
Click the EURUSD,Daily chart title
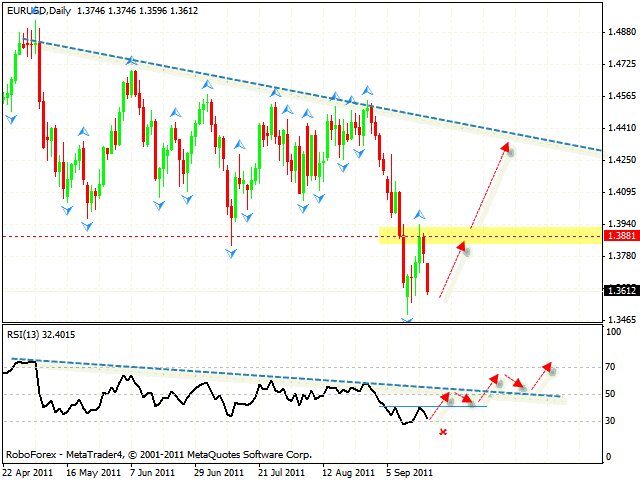[38, 7]
